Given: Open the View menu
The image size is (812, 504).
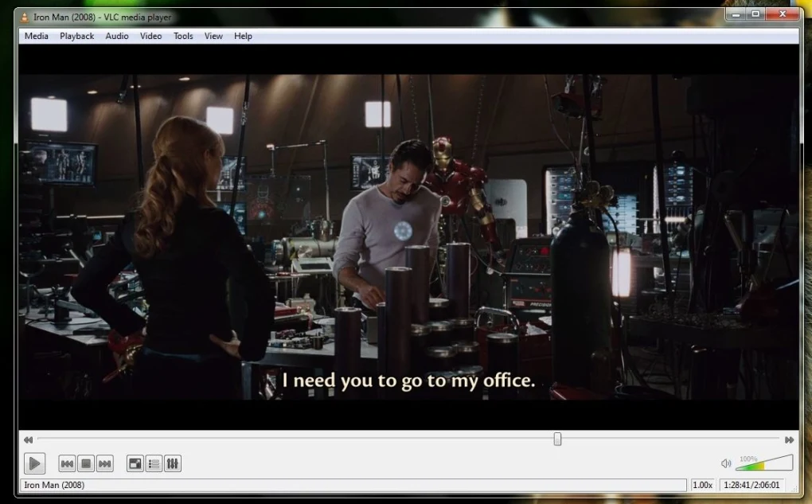Looking at the screenshot, I should click(x=213, y=36).
